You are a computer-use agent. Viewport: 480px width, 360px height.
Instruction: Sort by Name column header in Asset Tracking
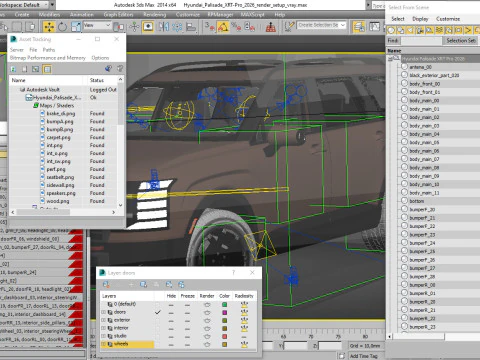46,80
